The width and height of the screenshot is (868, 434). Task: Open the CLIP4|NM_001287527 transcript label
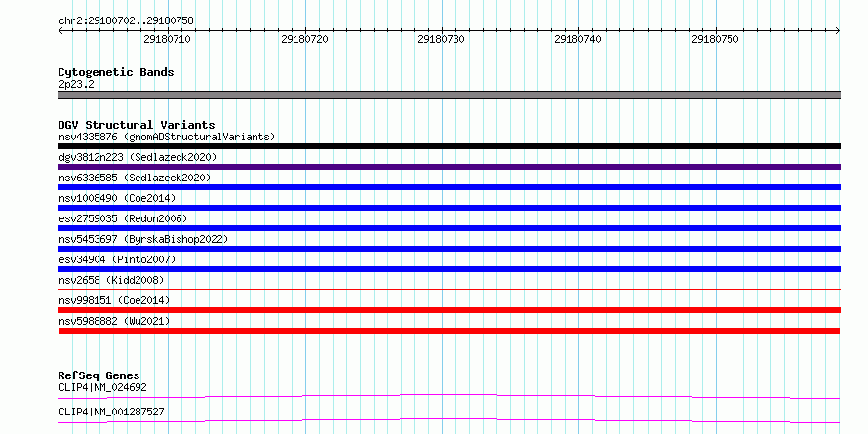(x=111, y=413)
